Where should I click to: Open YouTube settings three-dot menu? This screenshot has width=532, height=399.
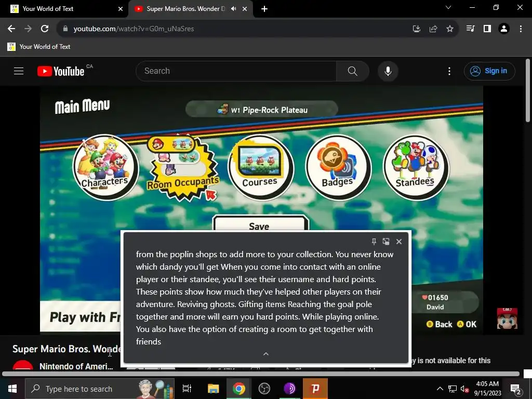(x=449, y=71)
